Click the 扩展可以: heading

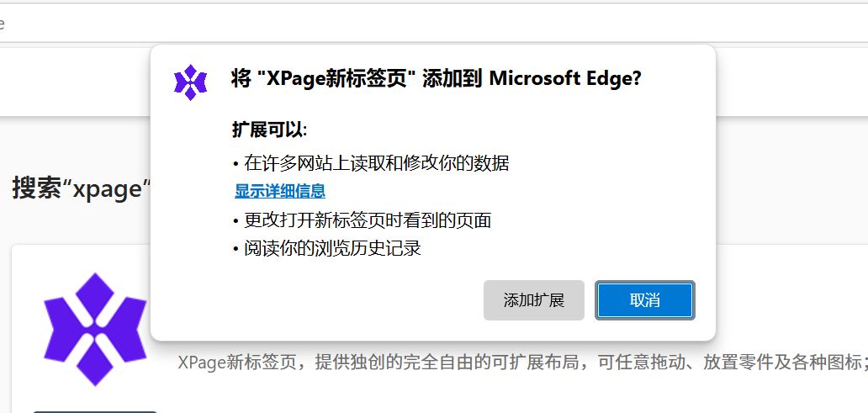pyautogui.click(x=270, y=130)
